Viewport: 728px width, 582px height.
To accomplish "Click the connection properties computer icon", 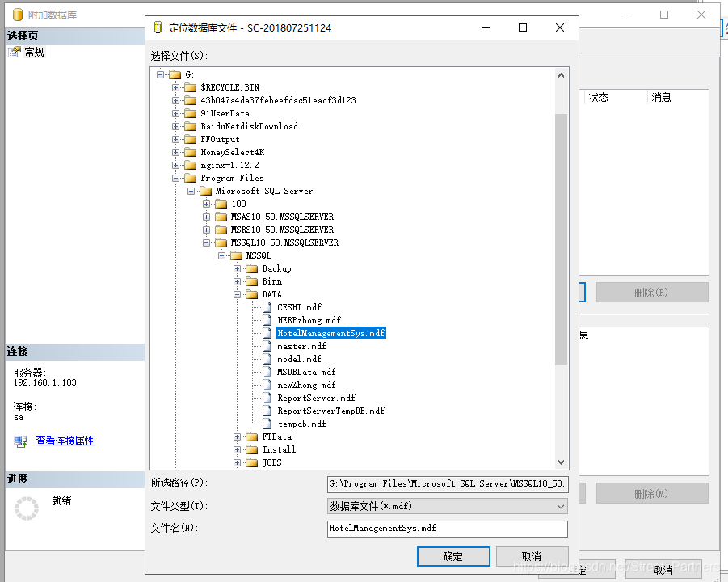I will (x=20, y=441).
